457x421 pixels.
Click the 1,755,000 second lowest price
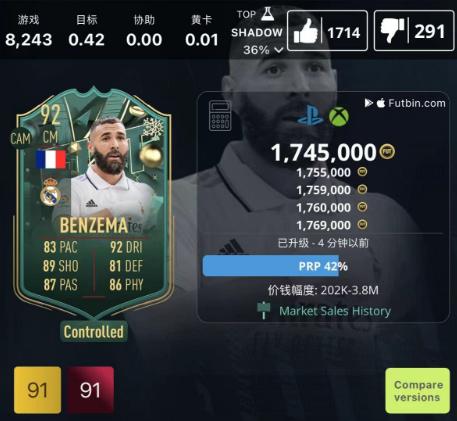click(323, 173)
